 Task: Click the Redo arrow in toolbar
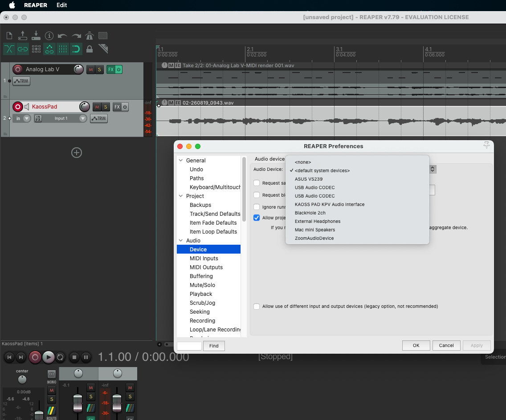click(x=76, y=36)
